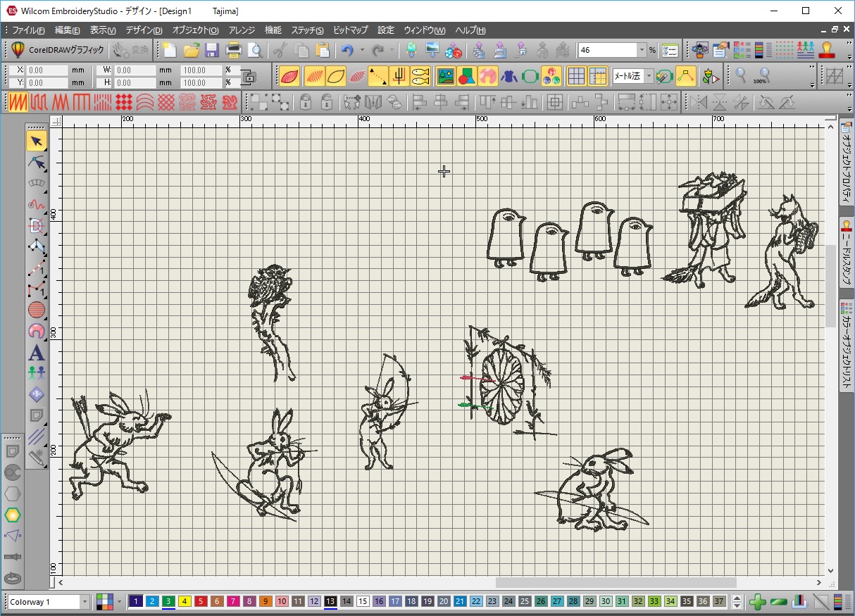Expand the color palette editor dropdown arrow
Image resolution: width=855 pixels, height=616 pixels.
point(120,602)
